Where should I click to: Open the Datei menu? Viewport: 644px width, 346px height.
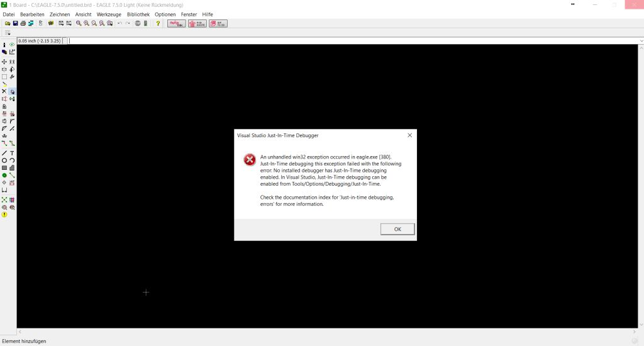(x=9, y=14)
